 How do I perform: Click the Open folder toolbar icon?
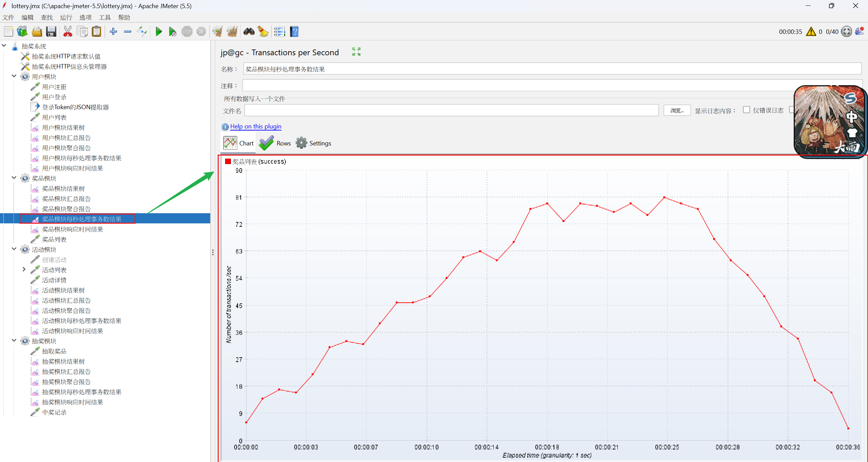[37, 32]
